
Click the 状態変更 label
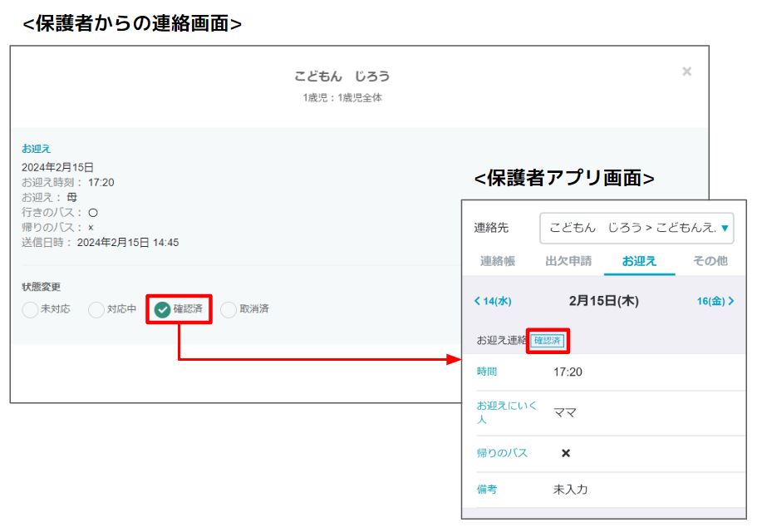point(42,287)
